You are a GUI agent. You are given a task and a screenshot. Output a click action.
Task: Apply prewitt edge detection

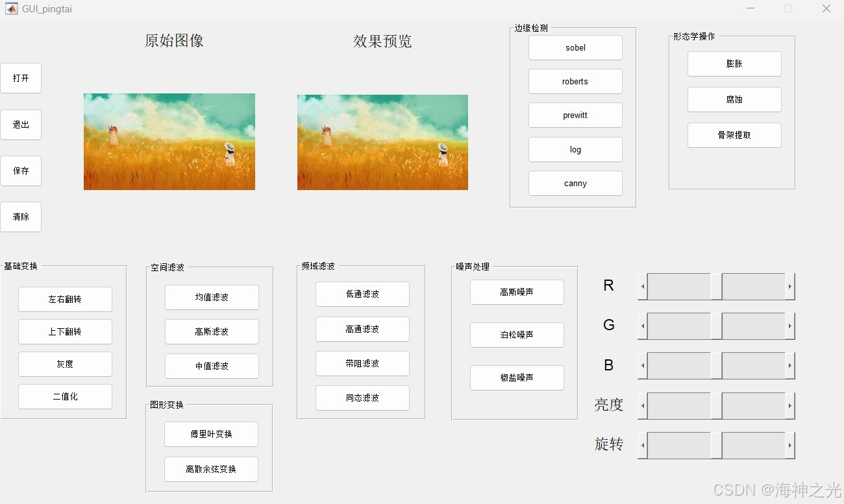pyautogui.click(x=575, y=115)
